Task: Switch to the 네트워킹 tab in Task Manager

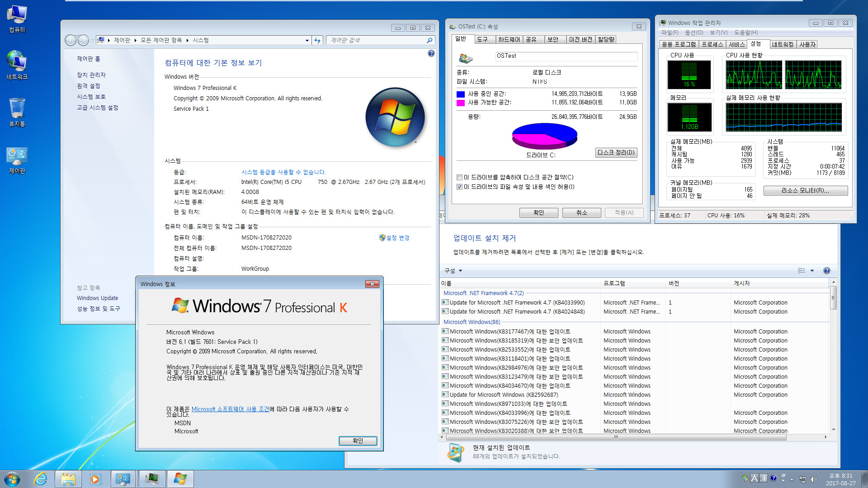Action: click(x=783, y=44)
